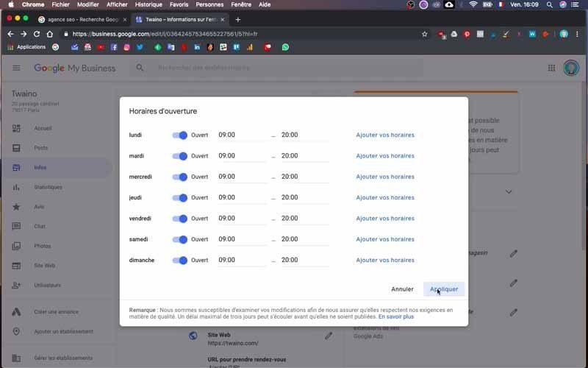Open vendredi closing time 20:00 field
This screenshot has width=588, height=368.
coord(305,219)
